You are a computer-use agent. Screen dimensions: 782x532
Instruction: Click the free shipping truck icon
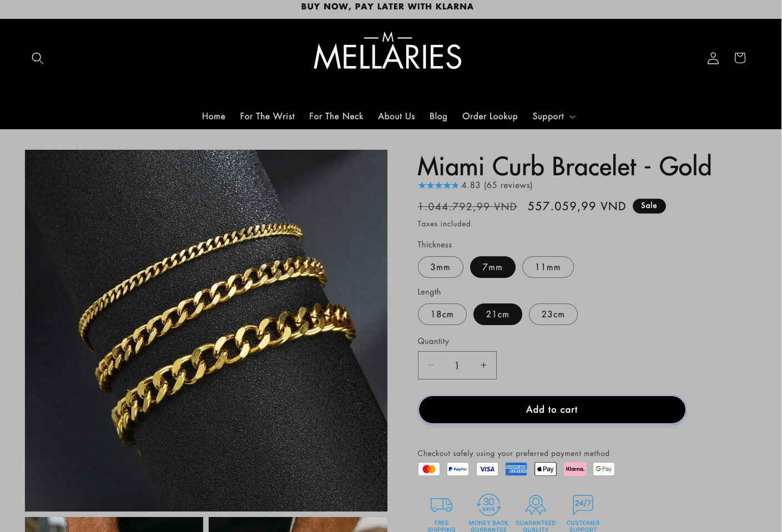(x=442, y=504)
